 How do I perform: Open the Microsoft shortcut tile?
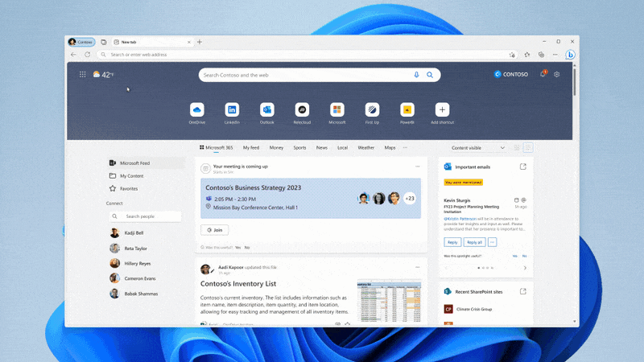click(x=336, y=109)
